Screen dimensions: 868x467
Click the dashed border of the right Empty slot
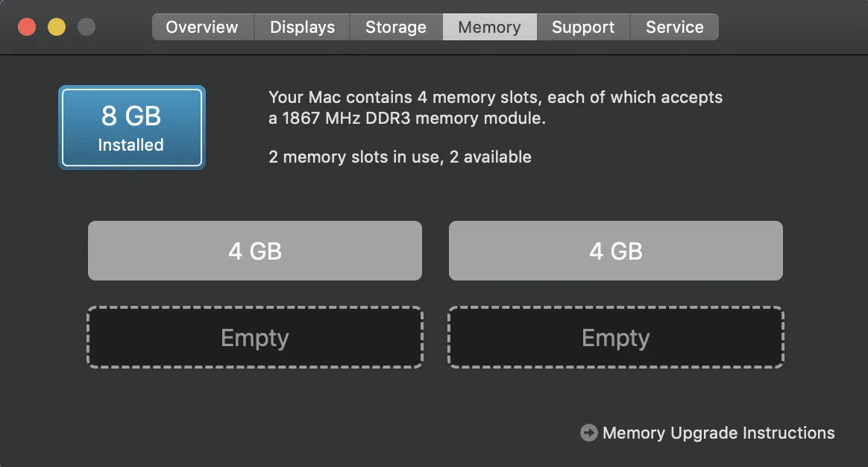point(615,308)
